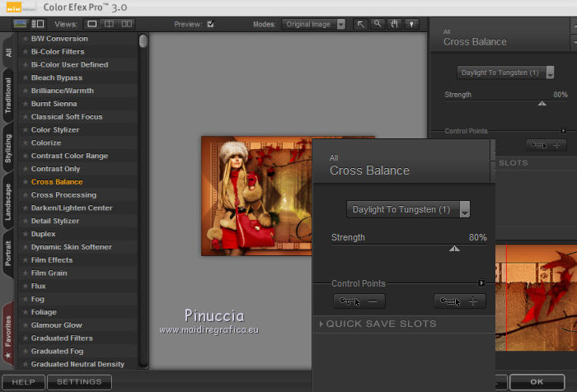Activate the arrow selection tool
The width and height of the screenshot is (577, 392).
point(361,24)
